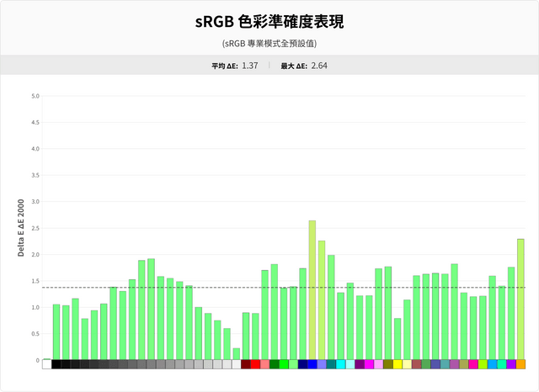Choose the dark purple color swatch
This screenshot has width=539, height=392.
tap(360, 364)
